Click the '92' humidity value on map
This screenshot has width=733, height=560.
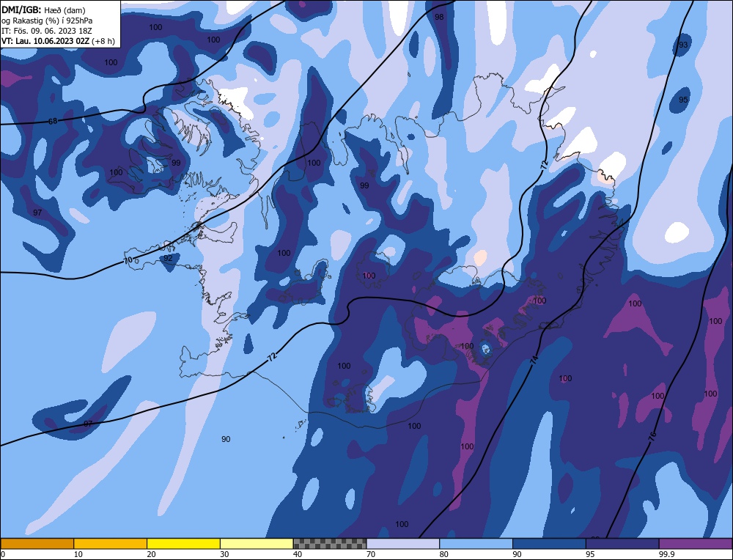168,258
